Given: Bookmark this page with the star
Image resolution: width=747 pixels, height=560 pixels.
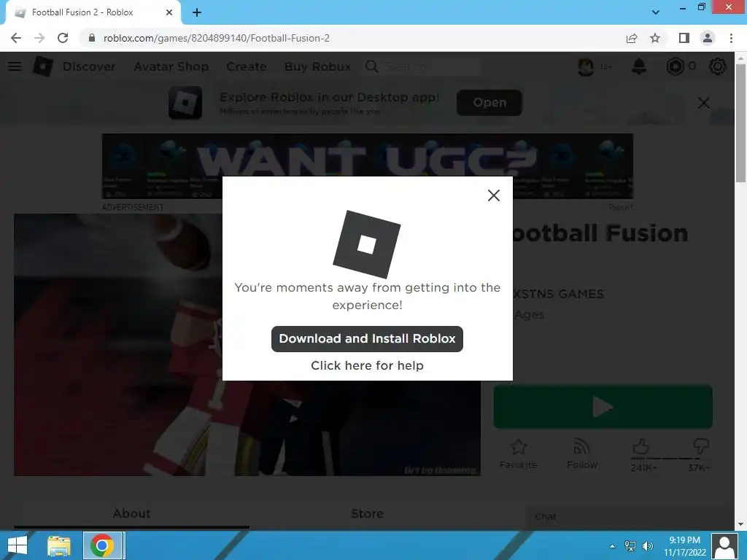Looking at the screenshot, I should (655, 38).
